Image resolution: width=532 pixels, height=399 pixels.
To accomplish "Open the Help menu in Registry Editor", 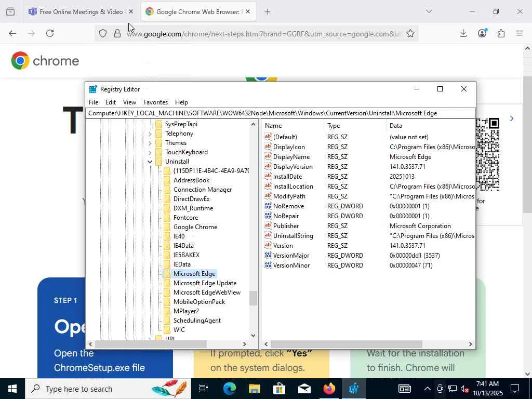I will pos(181,102).
